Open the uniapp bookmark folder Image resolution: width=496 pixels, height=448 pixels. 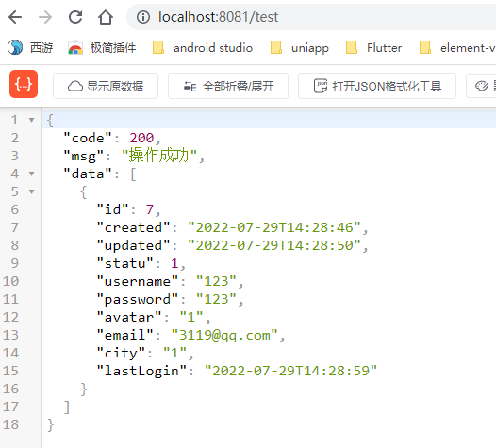click(300, 48)
